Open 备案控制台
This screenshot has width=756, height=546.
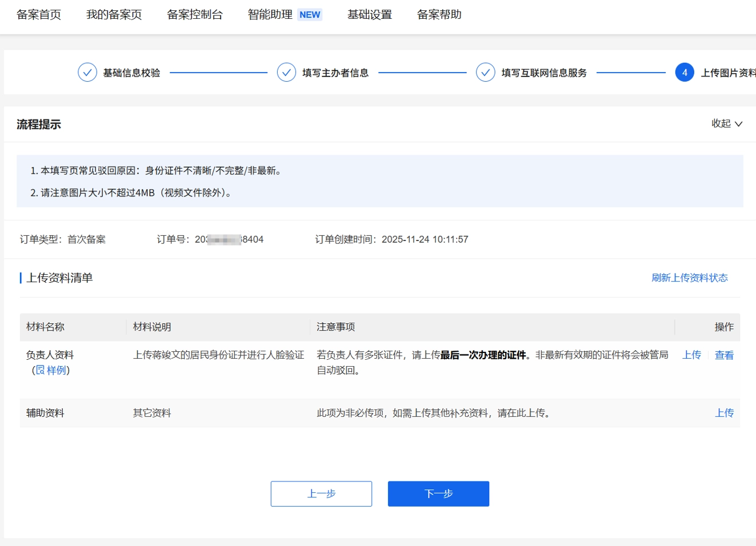[195, 15]
